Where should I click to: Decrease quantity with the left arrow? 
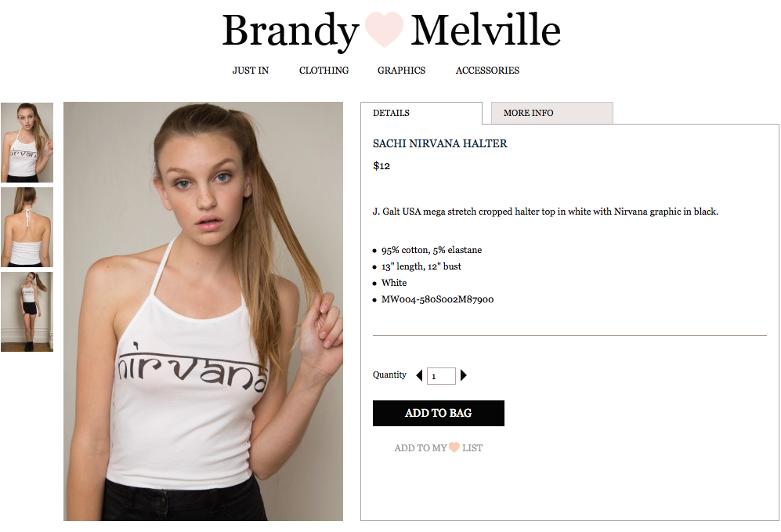419,375
